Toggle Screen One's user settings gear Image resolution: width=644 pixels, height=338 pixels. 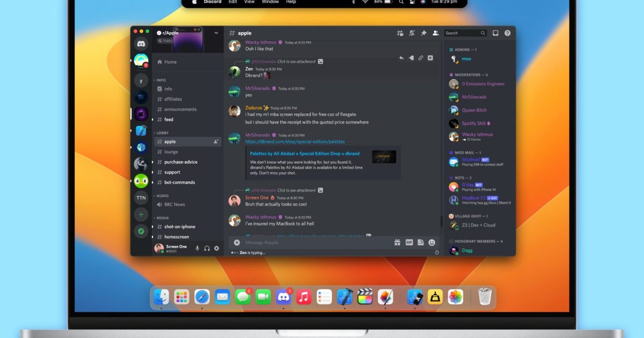[217, 248]
